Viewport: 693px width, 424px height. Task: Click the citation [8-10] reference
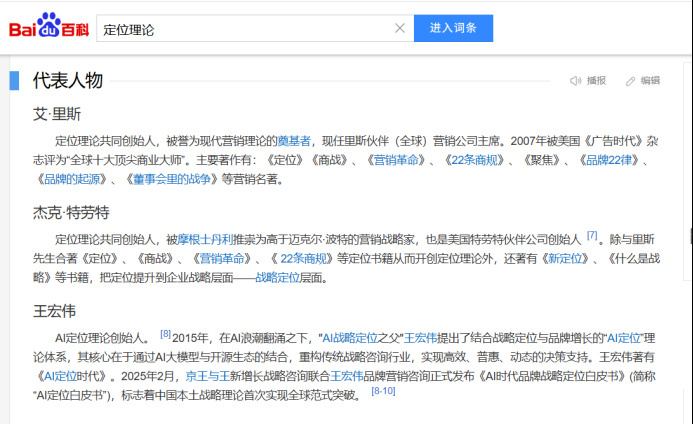(x=383, y=391)
